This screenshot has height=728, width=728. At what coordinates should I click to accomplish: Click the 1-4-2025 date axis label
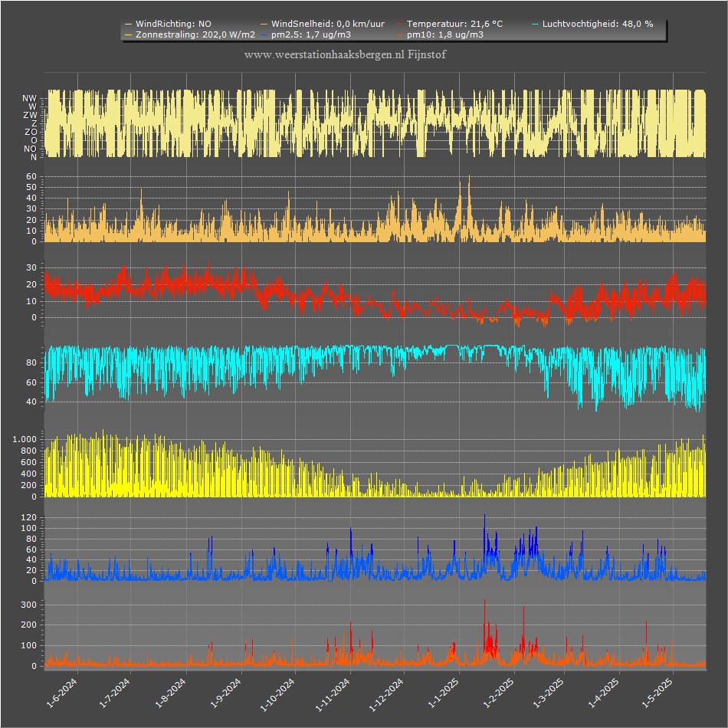click(604, 693)
